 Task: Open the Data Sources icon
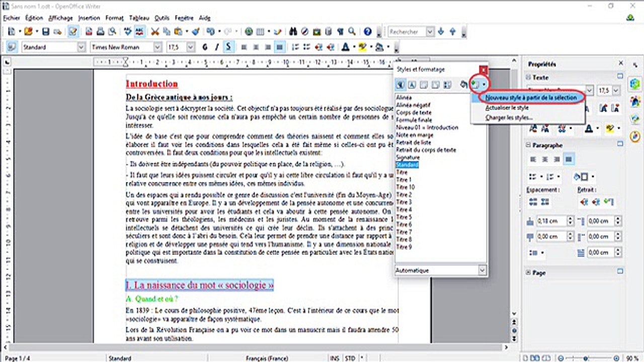click(329, 32)
